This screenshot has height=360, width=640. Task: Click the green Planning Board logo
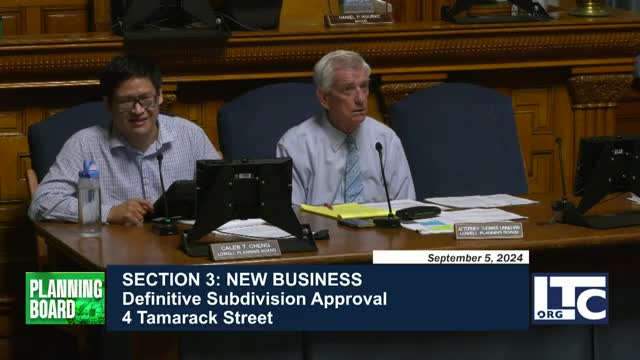(65, 298)
